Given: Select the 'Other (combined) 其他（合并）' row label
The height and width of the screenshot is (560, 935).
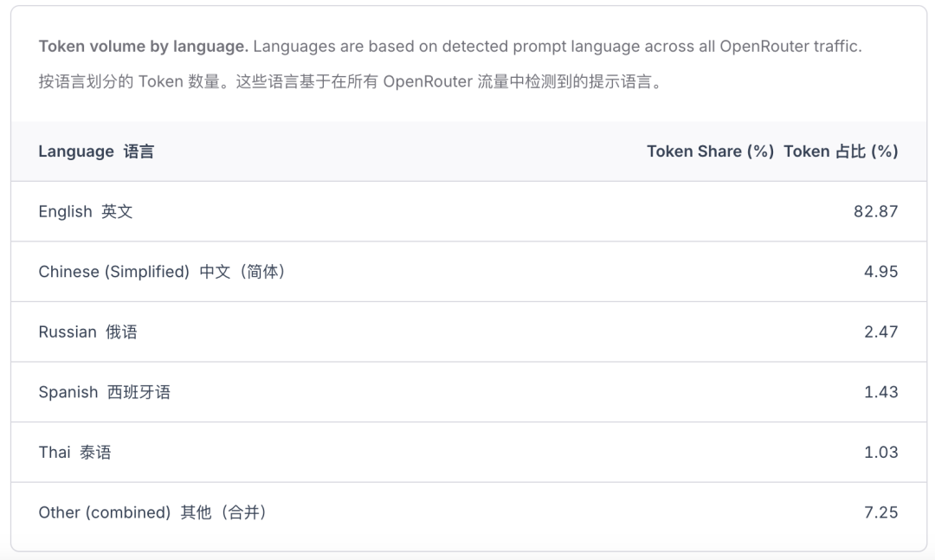Looking at the screenshot, I should [x=152, y=512].
